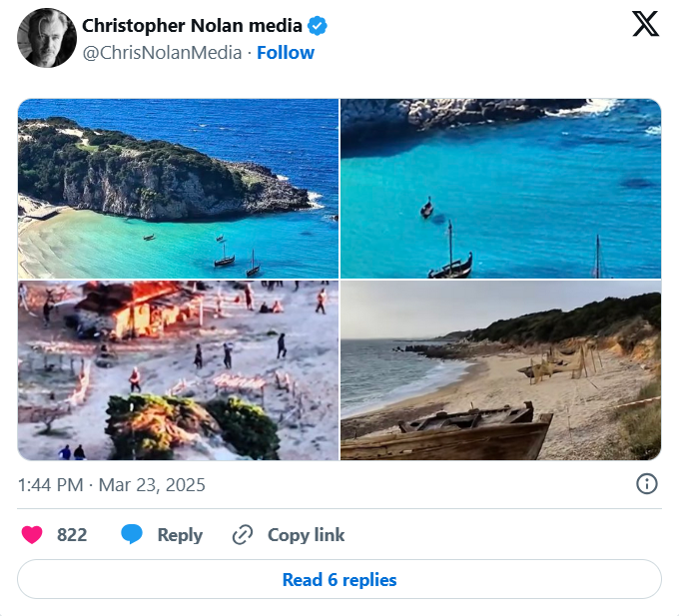
Task: Open the bottom-right wooden boat beach photo
Action: pyautogui.click(x=500, y=370)
